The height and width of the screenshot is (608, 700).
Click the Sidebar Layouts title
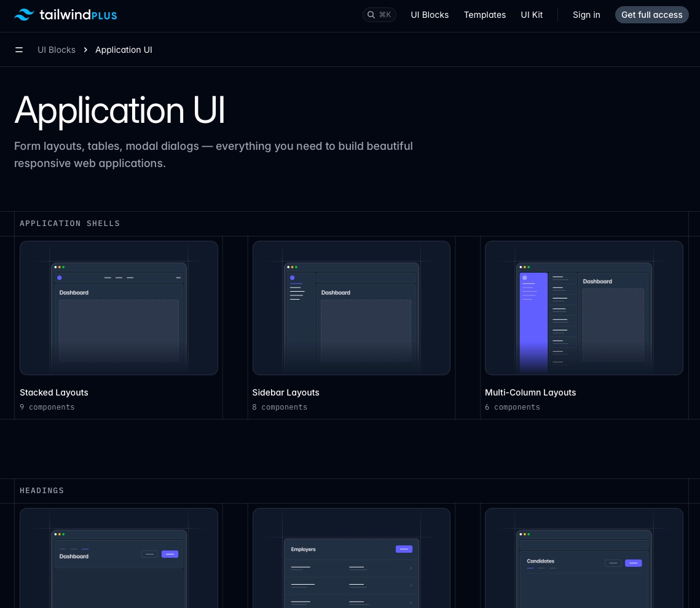(286, 392)
